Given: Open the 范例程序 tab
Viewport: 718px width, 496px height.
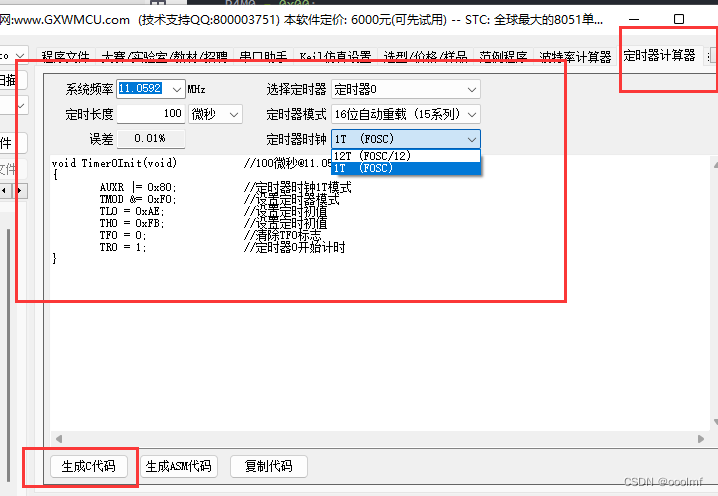Looking at the screenshot, I should [503, 56].
